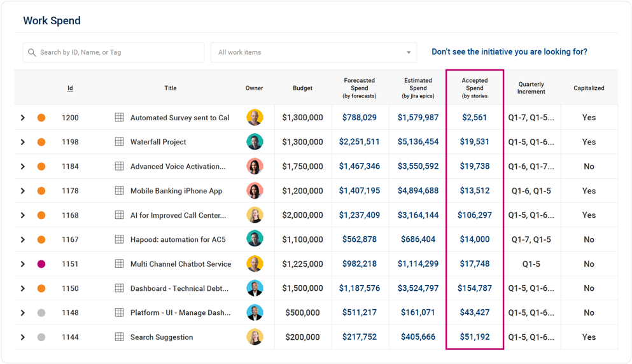This screenshot has height=364, width=632.
Task: Focus the Search by ID, Name, or Tag field
Action: 118,53
